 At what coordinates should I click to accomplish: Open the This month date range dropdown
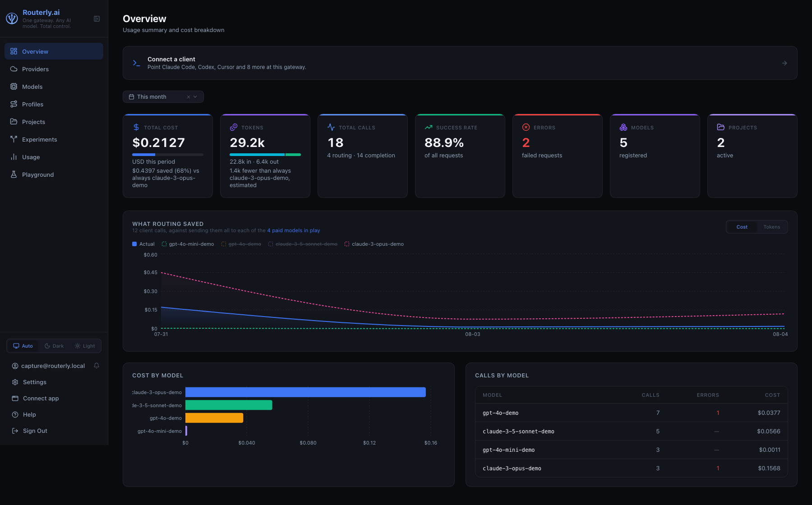163,96
